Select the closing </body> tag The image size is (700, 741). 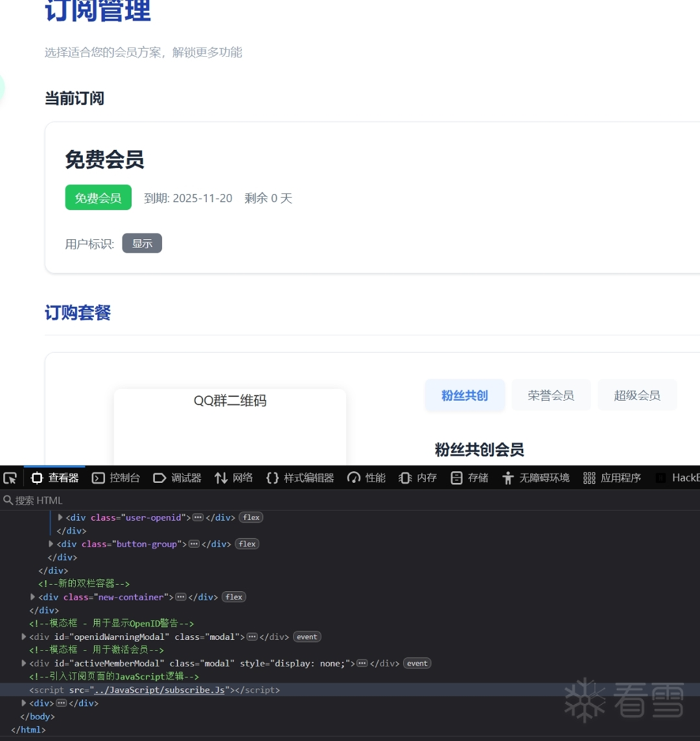[38, 717]
